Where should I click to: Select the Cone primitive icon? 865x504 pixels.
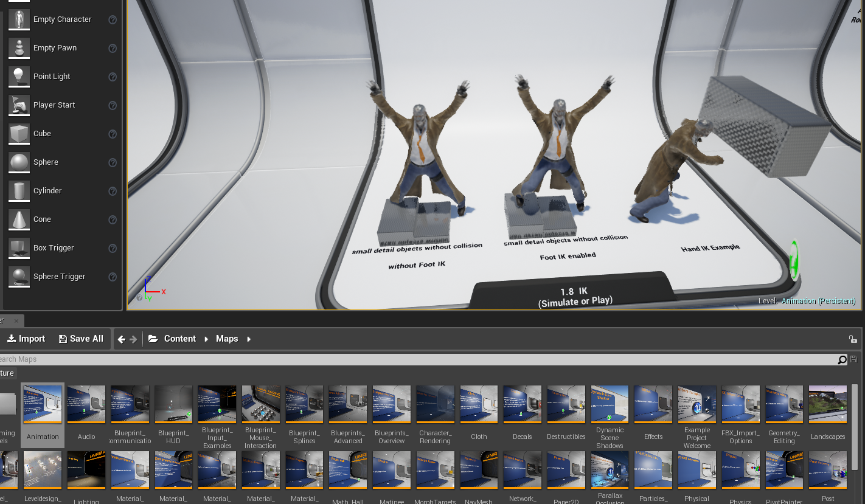click(19, 219)
